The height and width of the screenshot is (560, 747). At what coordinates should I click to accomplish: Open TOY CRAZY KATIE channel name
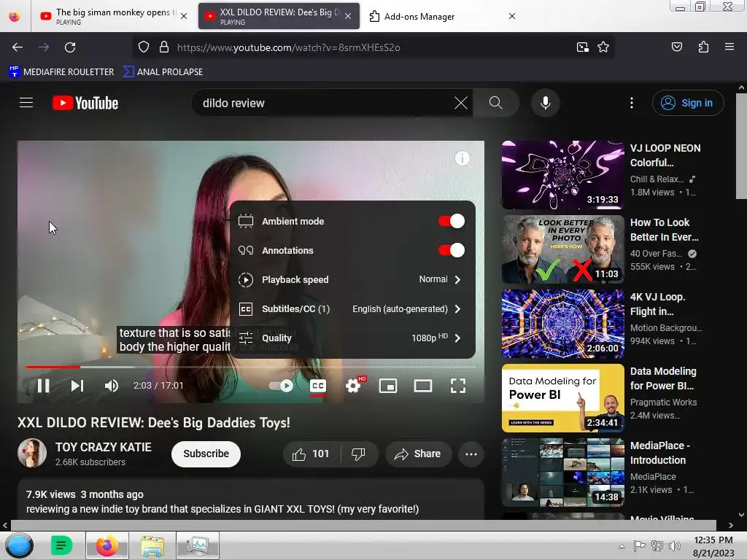(104, 447)
